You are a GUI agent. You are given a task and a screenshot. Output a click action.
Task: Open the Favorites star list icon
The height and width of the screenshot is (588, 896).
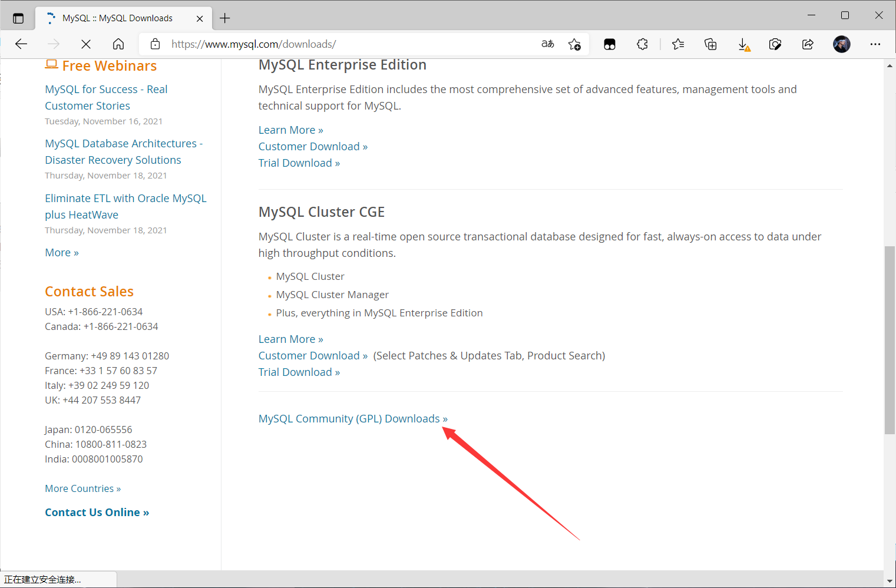(678, 44)
